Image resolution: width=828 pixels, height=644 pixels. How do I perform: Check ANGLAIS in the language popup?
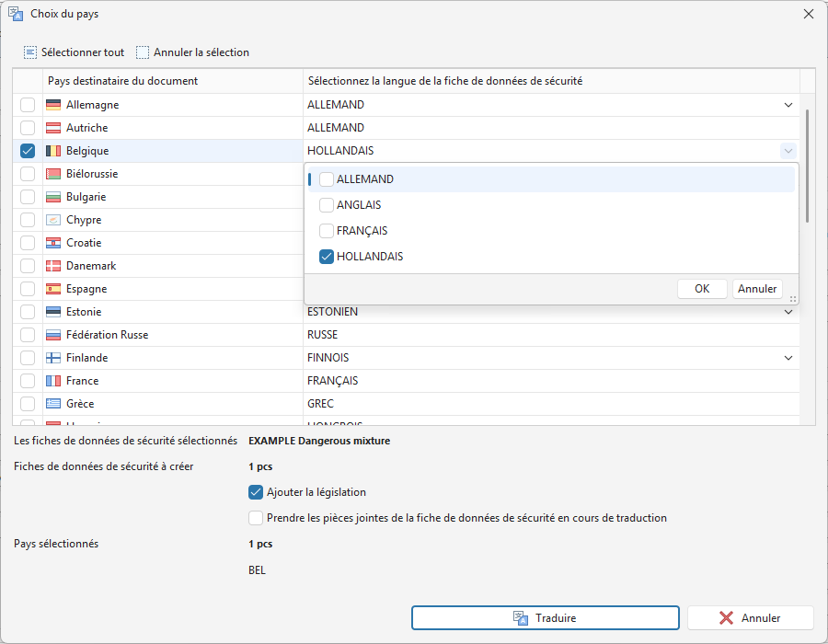pos(327,205)
